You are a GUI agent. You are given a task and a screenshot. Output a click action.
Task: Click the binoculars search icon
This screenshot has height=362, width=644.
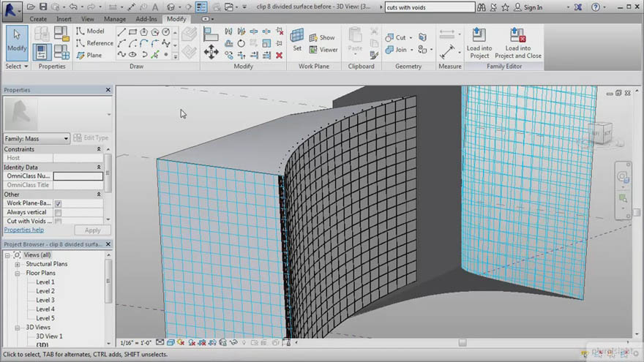[x=482, y=7]
